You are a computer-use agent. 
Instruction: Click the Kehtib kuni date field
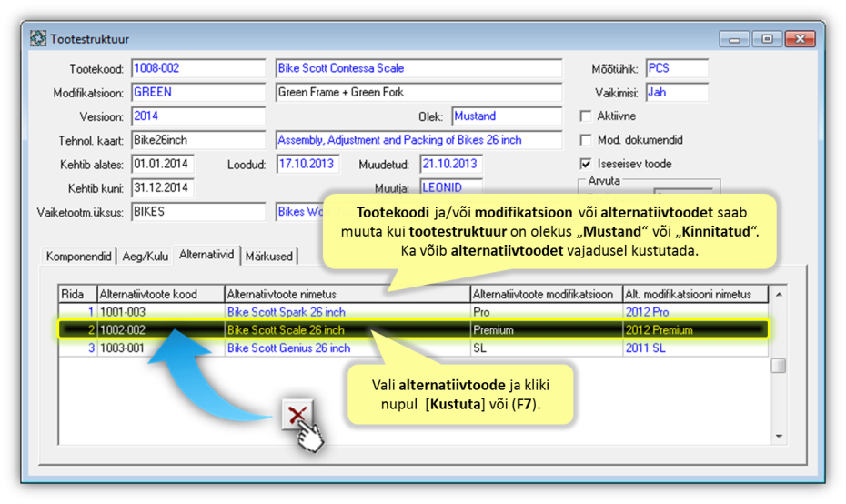[x=163, y=187]
